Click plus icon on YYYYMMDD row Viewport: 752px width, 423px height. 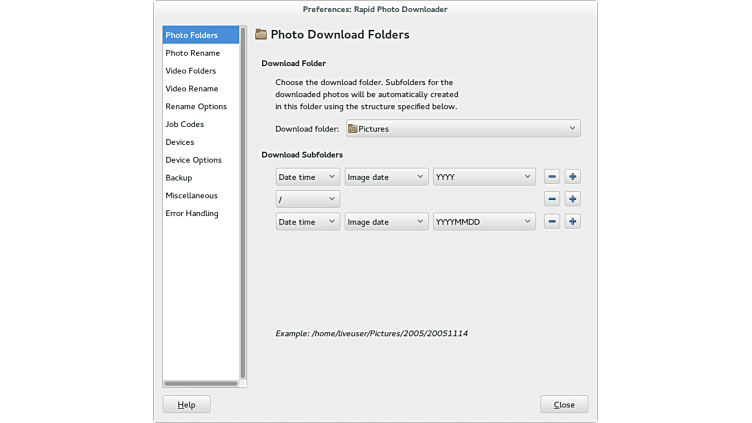[572, 222]
